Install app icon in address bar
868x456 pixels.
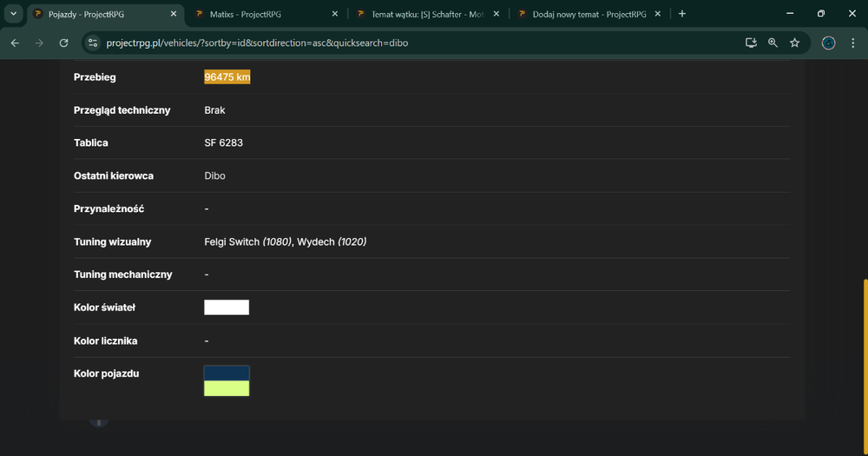(751, 43)
